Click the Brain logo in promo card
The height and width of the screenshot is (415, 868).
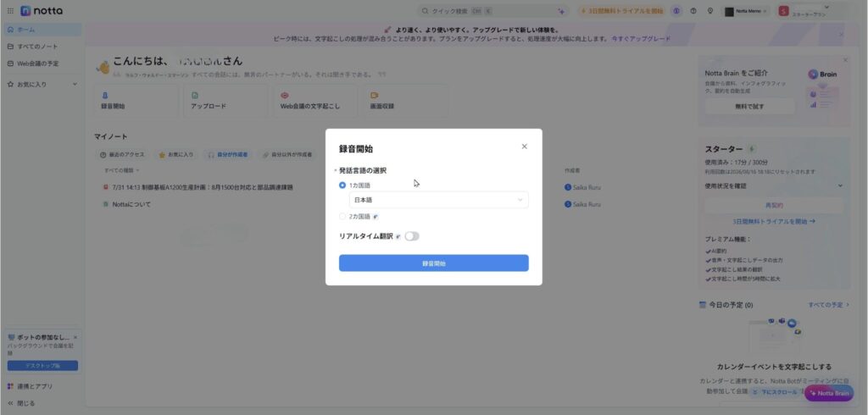click(822, 75)
